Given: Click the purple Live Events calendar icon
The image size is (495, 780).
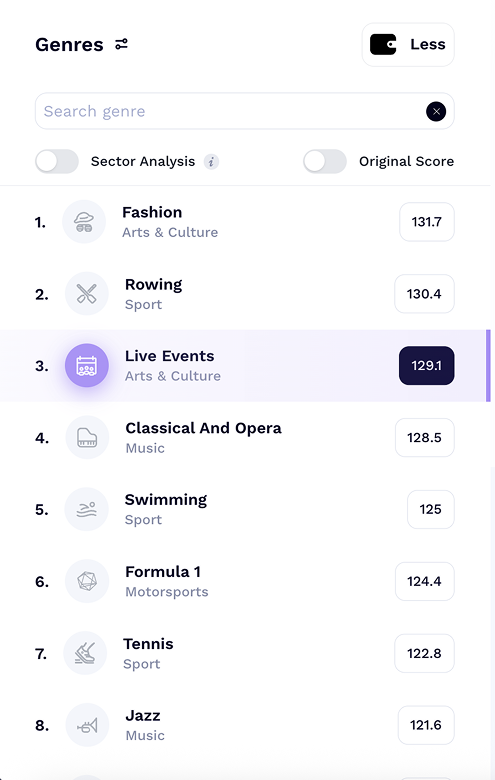Looking at the screenshot, I should click(87, 366).
